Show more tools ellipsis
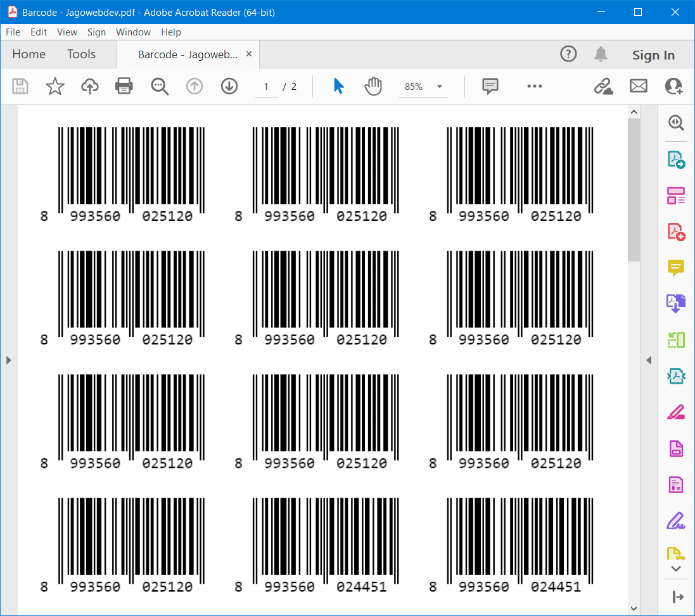695x616 pixels. pos(535,86)
